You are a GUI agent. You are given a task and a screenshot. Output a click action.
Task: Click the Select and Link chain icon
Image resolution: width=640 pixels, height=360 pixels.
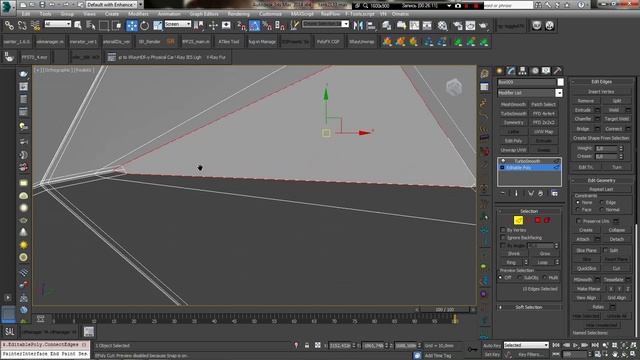(x=9, y=26)
